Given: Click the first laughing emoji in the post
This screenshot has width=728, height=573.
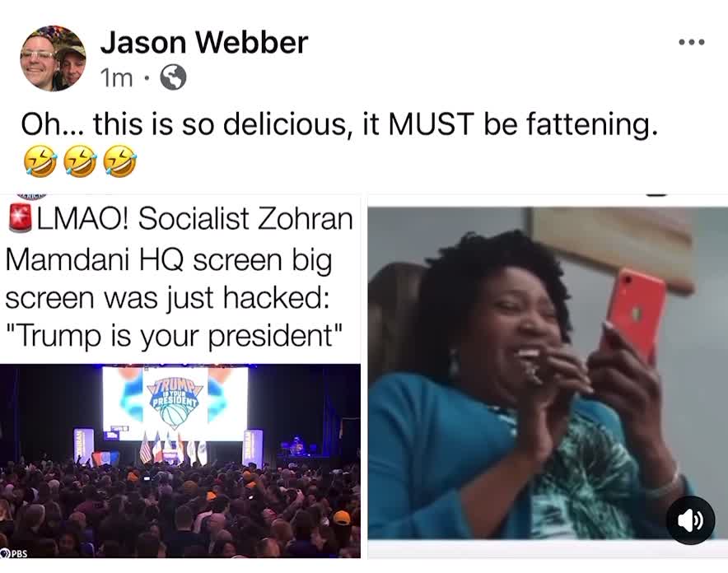Looking at the screenshot, I should click(40, 161).
